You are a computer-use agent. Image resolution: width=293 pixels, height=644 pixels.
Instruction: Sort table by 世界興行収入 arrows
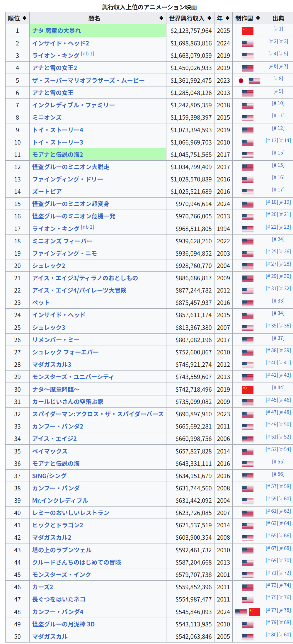point(209,18)
